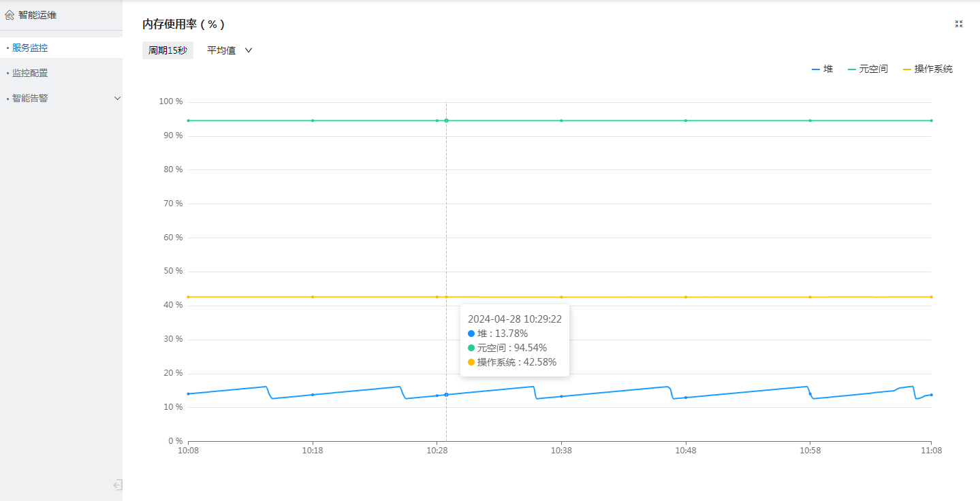Click the arrow next to 平均值
The width and height of the screenshot is (980, 501).
click(249, 50)
